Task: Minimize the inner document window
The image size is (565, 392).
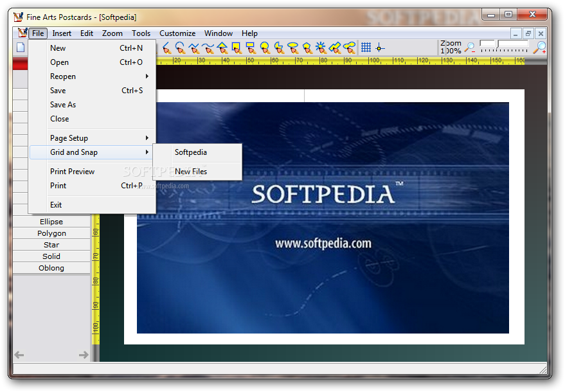Action: click(x=516, y=33)
